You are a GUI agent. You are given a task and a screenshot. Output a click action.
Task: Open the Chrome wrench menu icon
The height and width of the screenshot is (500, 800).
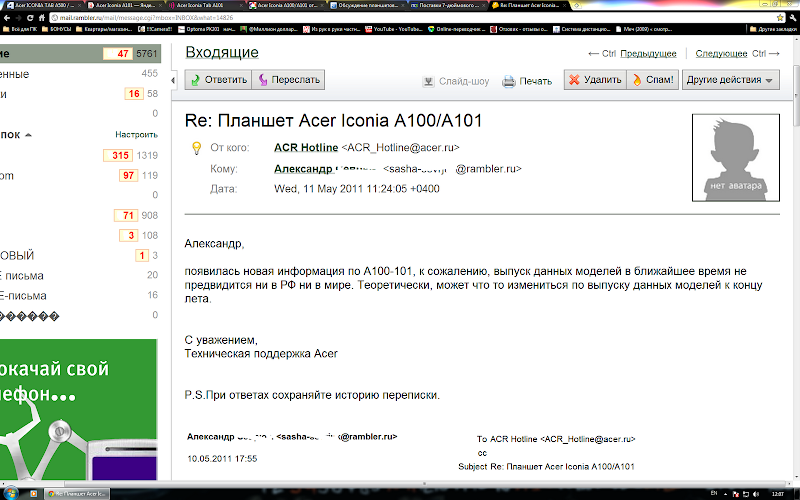tap(792, 18)
